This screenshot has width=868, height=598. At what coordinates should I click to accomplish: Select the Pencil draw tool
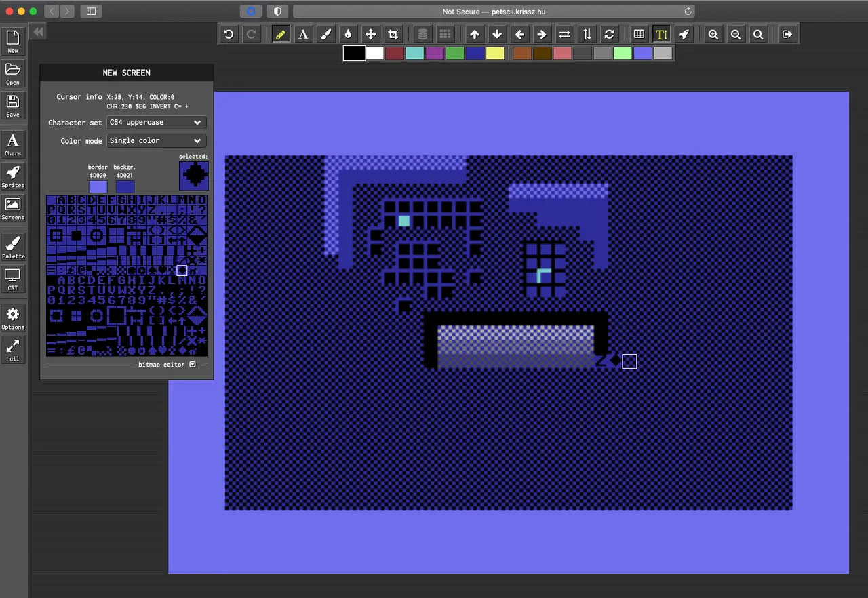click(280, 34)
